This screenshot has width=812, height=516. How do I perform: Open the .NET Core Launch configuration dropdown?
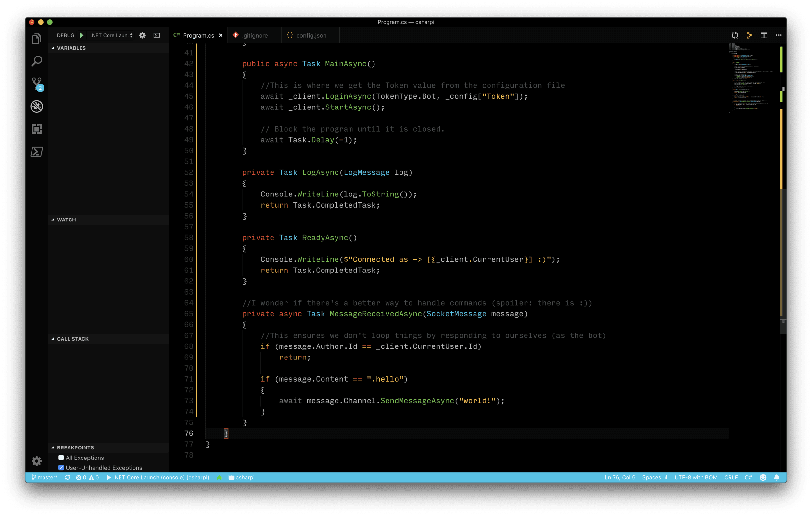tap(110, 35)
